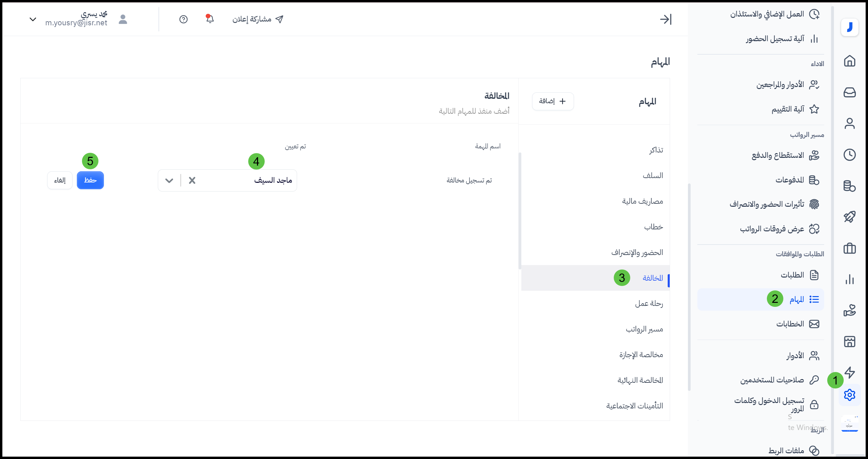Click the clock attendance icon in the rail
Viewport: 868px width, 459px height.
point(849,155)
